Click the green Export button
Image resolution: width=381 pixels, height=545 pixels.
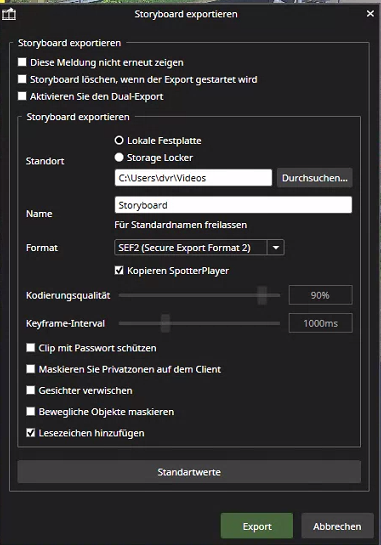[x=257, y=526]
